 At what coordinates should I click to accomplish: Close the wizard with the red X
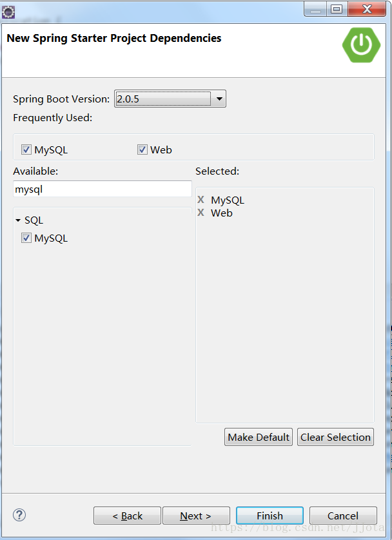click(367, 9)
